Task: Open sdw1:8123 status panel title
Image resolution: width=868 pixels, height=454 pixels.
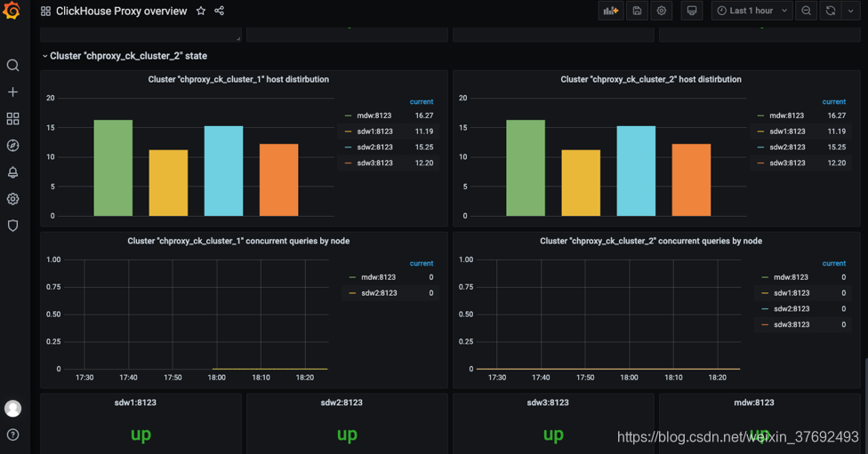Action: tap(135, 402)
